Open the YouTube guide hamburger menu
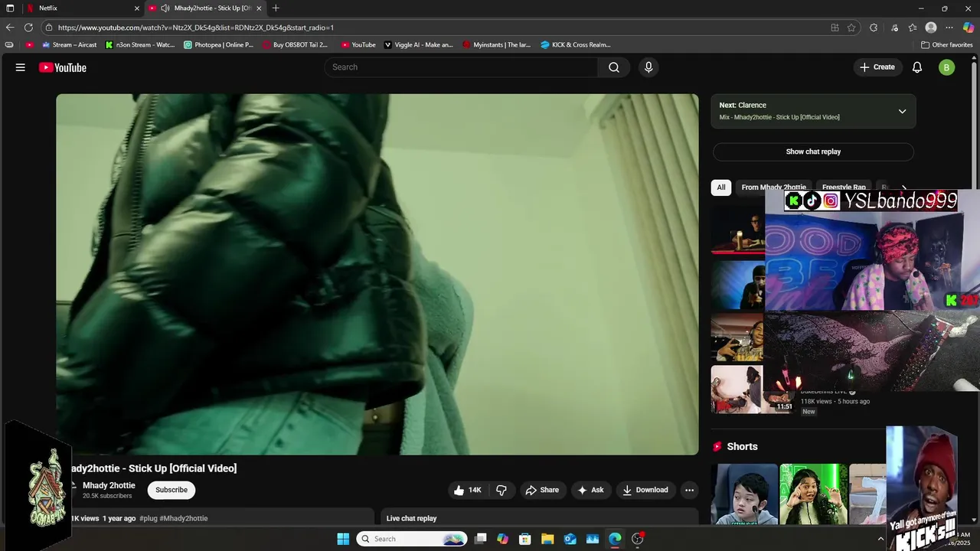This screenshot has width=980, height=551. [x=21, y=67]
